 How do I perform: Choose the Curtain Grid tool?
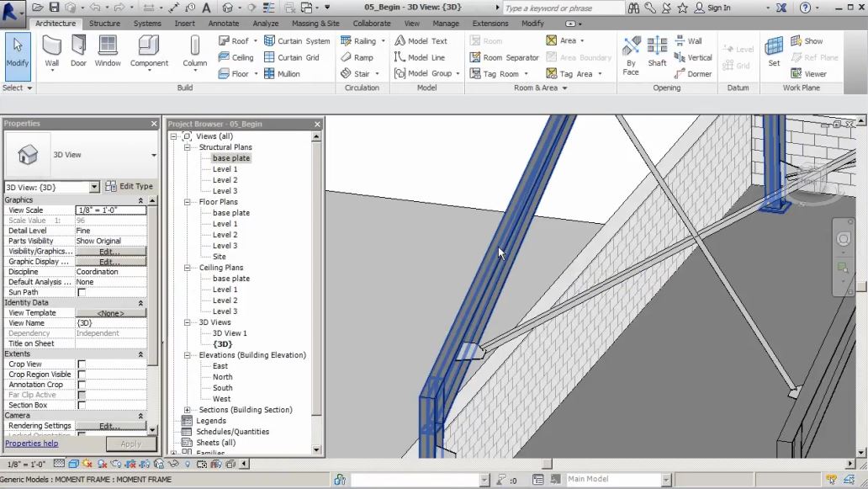[x=292, y=57]
